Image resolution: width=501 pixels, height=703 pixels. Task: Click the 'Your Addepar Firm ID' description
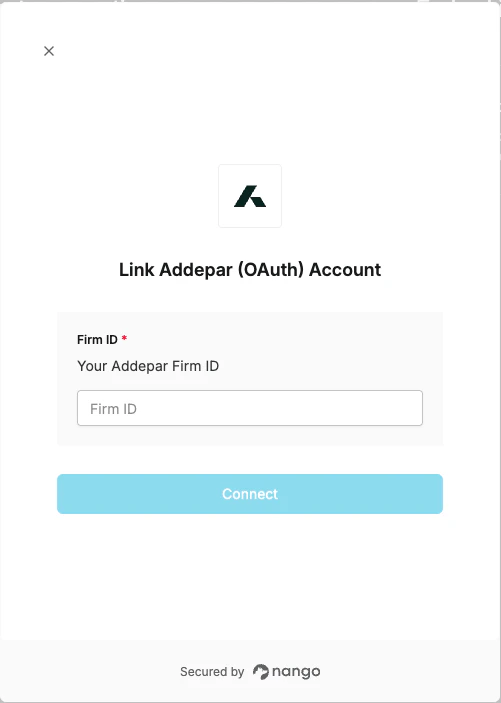point(148,366)
